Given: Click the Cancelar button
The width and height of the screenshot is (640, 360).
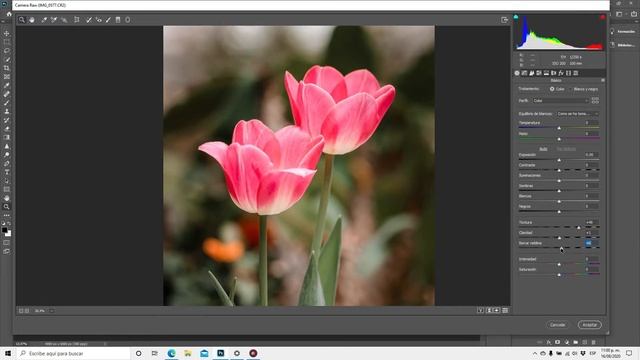Looking at the screenshot, I should (558, 325).
